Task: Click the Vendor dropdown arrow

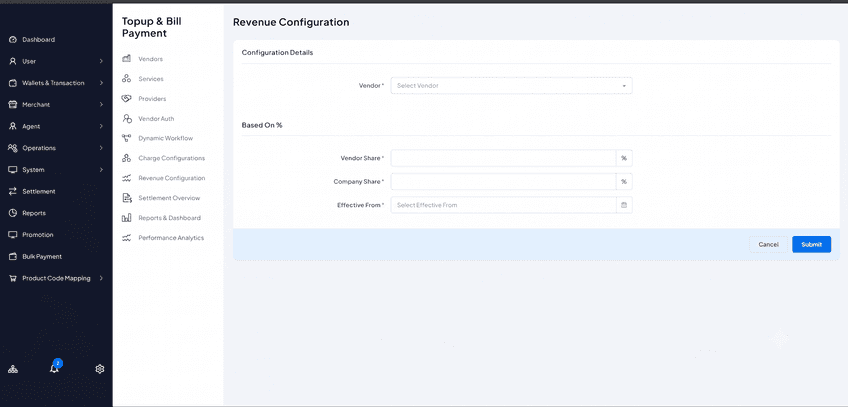Action: (624, 86)
